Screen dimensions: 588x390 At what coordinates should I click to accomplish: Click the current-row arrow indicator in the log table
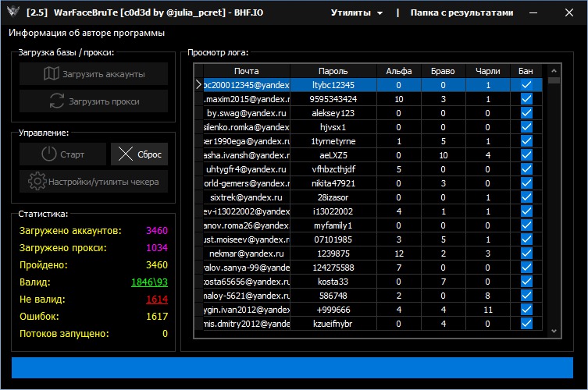tap(199, 85)
